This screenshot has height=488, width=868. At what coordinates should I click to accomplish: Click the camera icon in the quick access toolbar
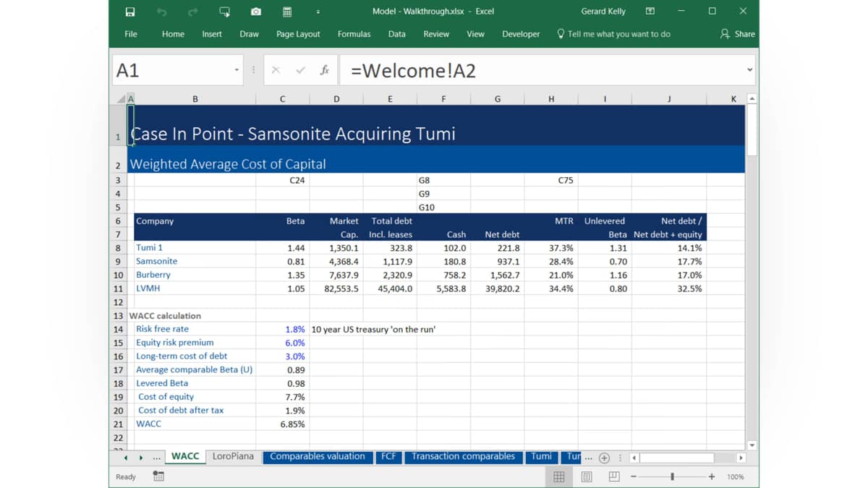[x=256, y=12]
